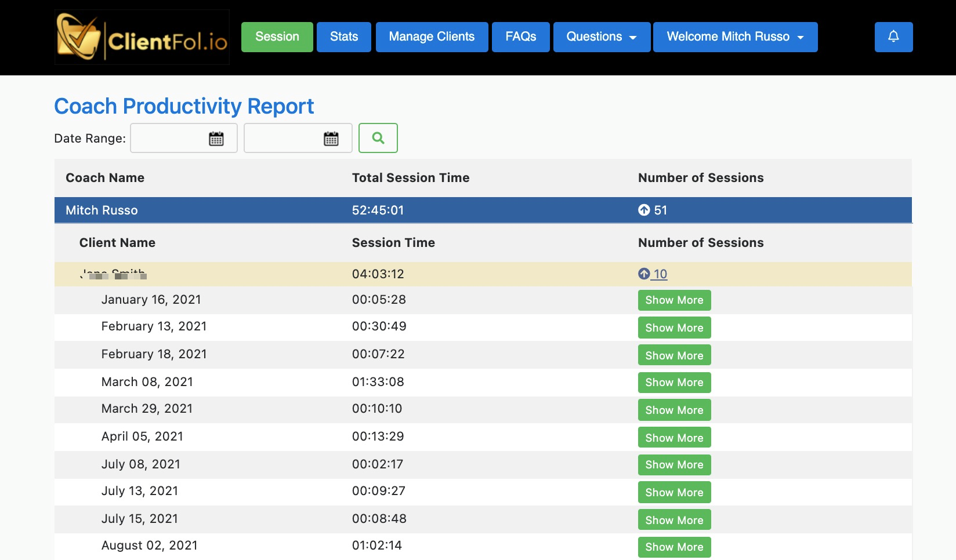Collapse the client's 10 sessions link
The image size is (956, 560).
[x=653, y=274]
